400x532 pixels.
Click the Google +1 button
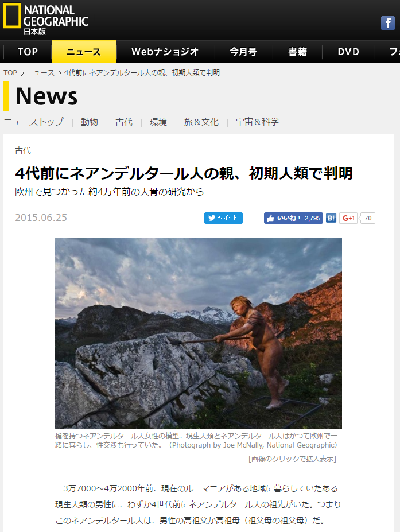click(x=348, y=218)
